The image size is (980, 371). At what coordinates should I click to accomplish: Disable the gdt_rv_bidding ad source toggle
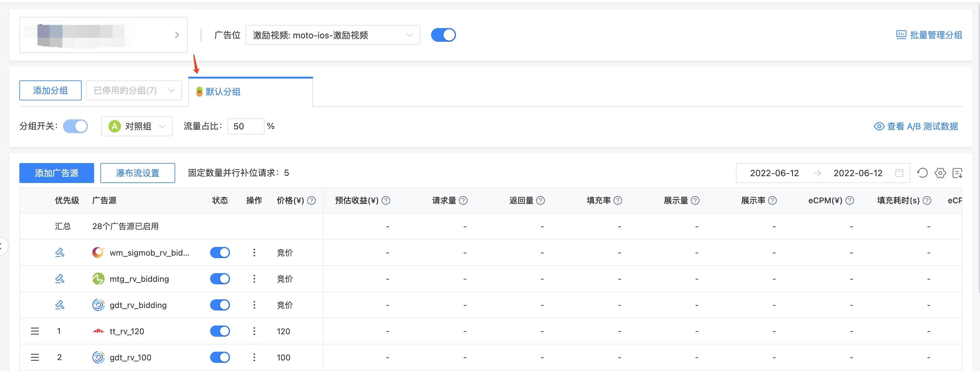(x=220, y=305)
